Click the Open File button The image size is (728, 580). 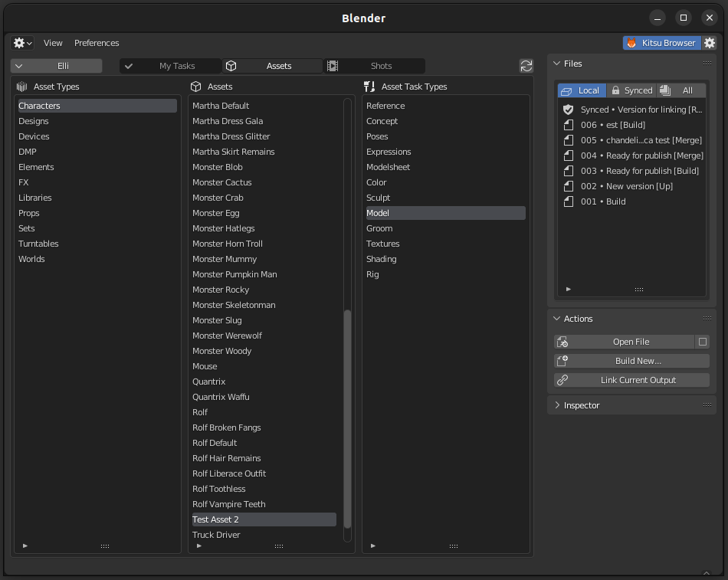[x=624, y=342]
